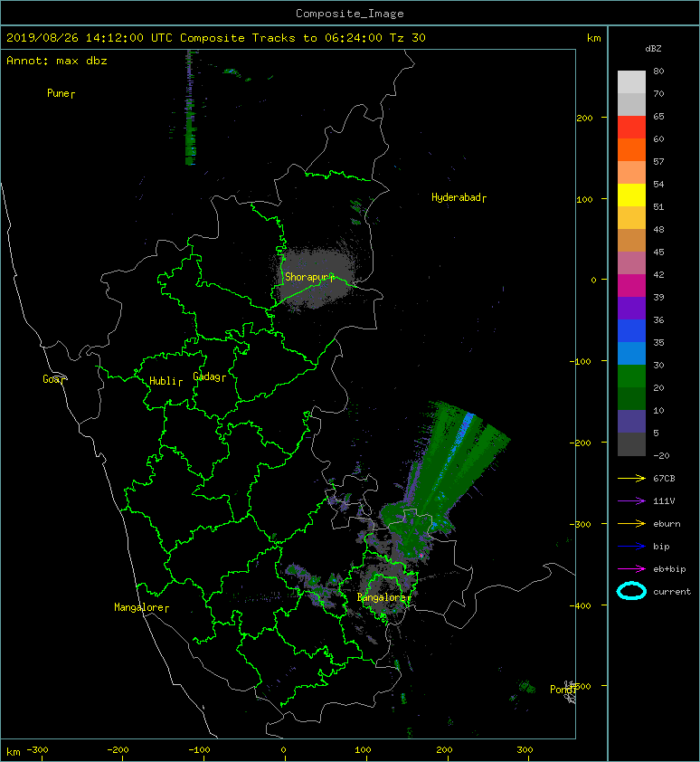Click the 67CB legend label
Viewport: 700px width, 762px height.
click(664, 479)
